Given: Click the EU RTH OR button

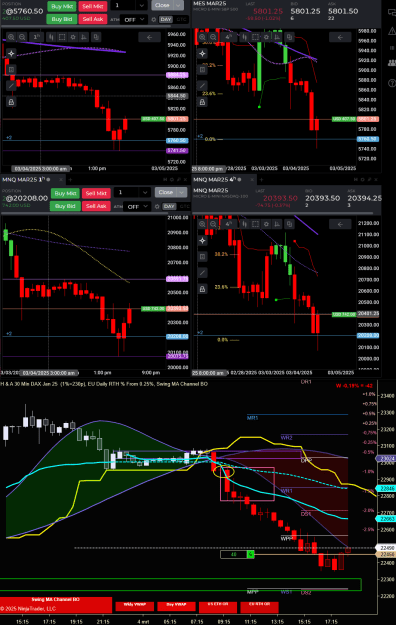Looking at the screenshot, I should point(259,607).
